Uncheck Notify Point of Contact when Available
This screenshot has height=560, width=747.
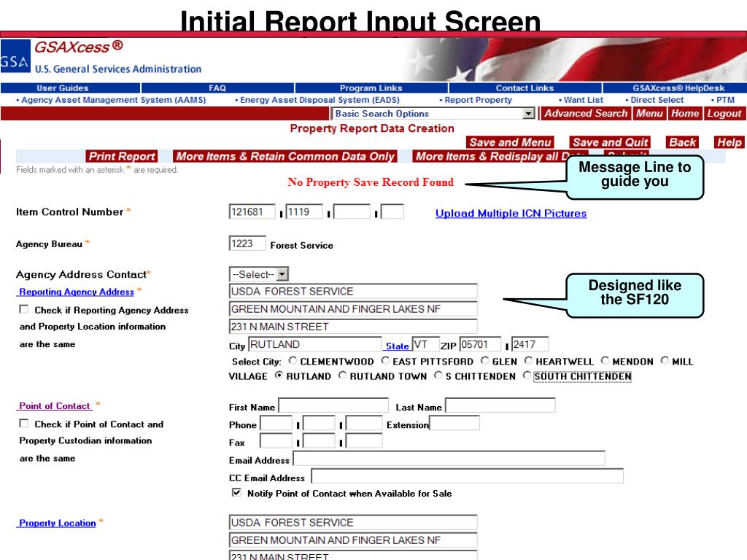click(236, 492)
